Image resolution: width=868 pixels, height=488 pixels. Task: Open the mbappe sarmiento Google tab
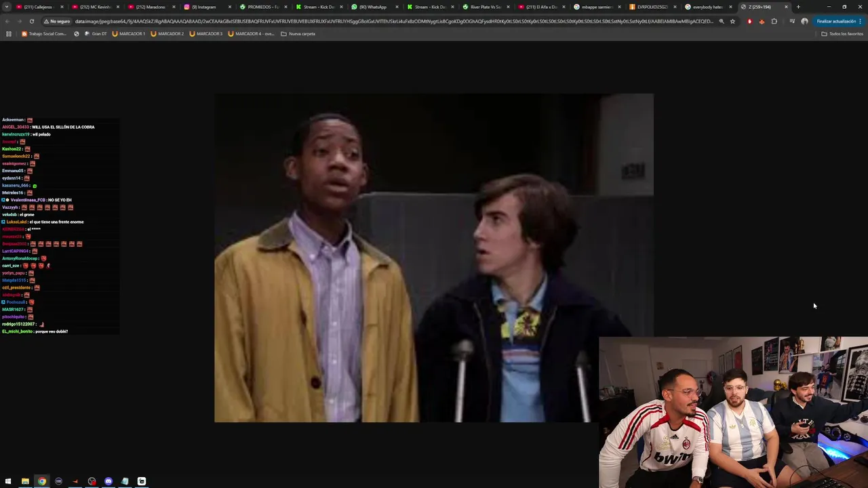coord(596,7)
